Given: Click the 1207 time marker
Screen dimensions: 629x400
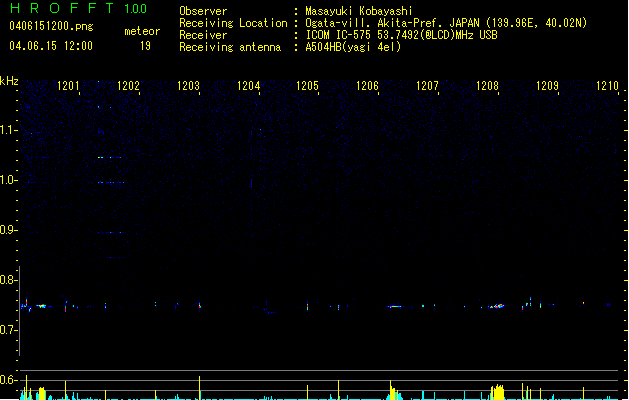Looking at the screenshot, I should pyautogui.click(x=427, y=86).
